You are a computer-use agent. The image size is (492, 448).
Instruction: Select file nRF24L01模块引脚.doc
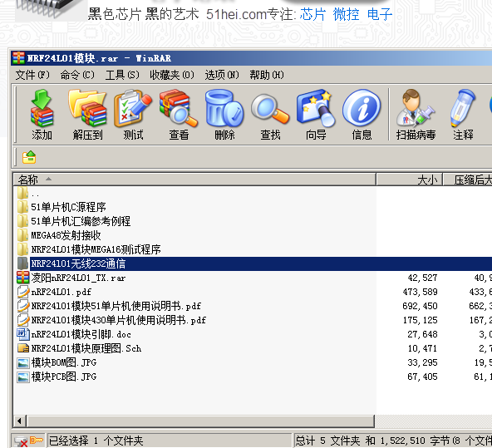(81, 334)
